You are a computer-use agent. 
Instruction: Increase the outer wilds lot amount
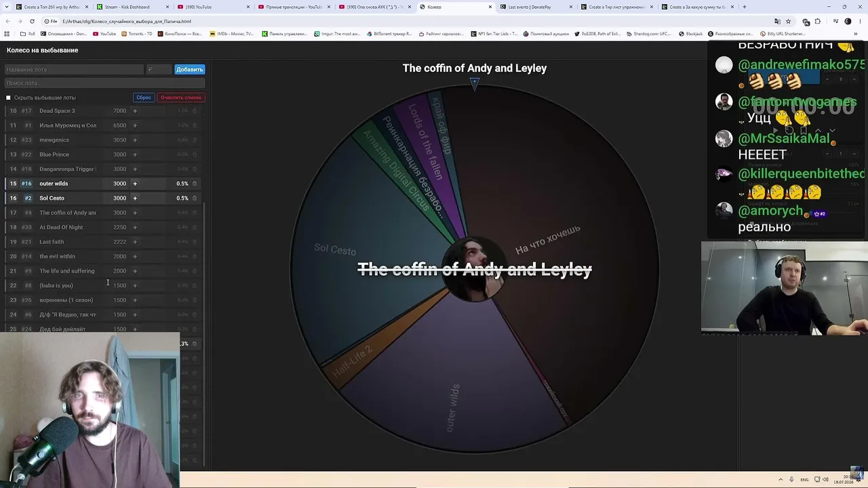tap(134, 184)
